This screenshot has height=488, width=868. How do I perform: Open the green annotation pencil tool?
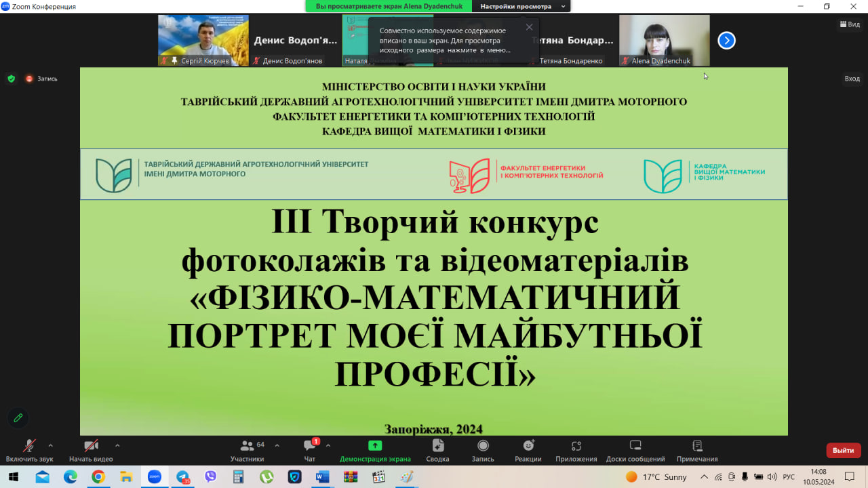pyautogui.click(x=18, y=418)
